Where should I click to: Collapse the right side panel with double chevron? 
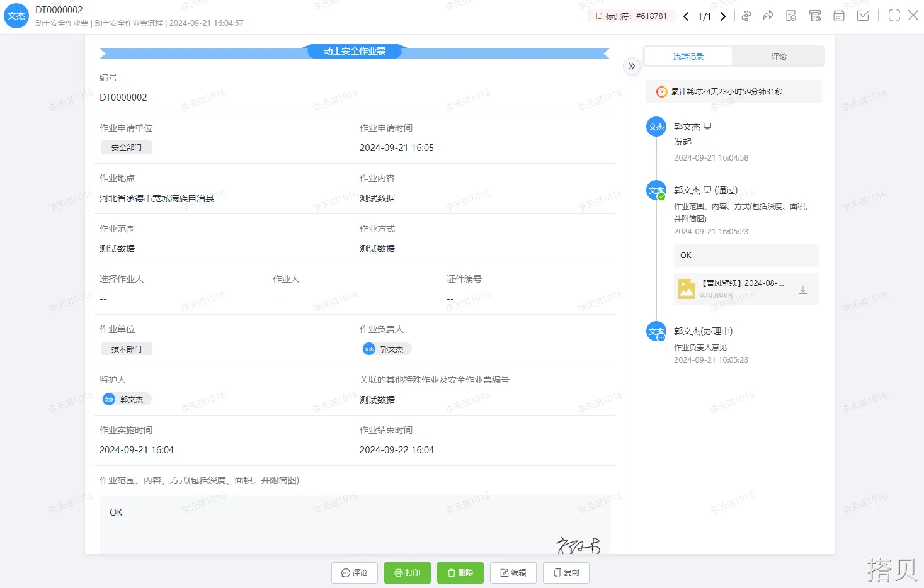(631, 66)
